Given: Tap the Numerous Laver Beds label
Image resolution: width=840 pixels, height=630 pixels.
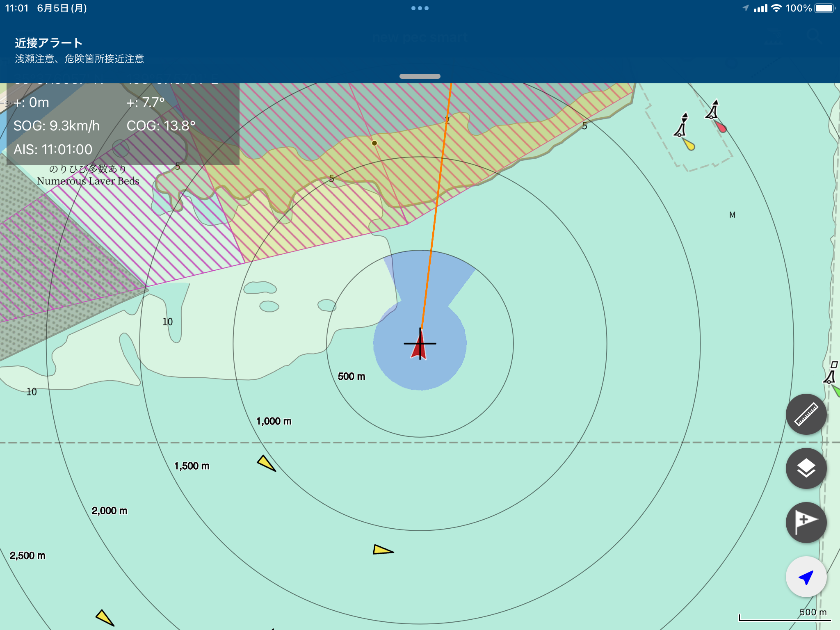Looking at the screenshot, I should (x=88, y=181).
